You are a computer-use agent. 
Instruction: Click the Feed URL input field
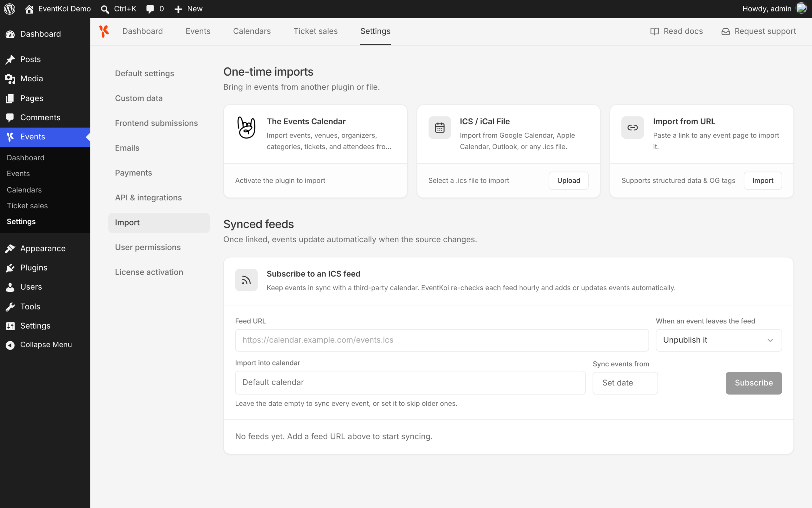click(442, 340)
